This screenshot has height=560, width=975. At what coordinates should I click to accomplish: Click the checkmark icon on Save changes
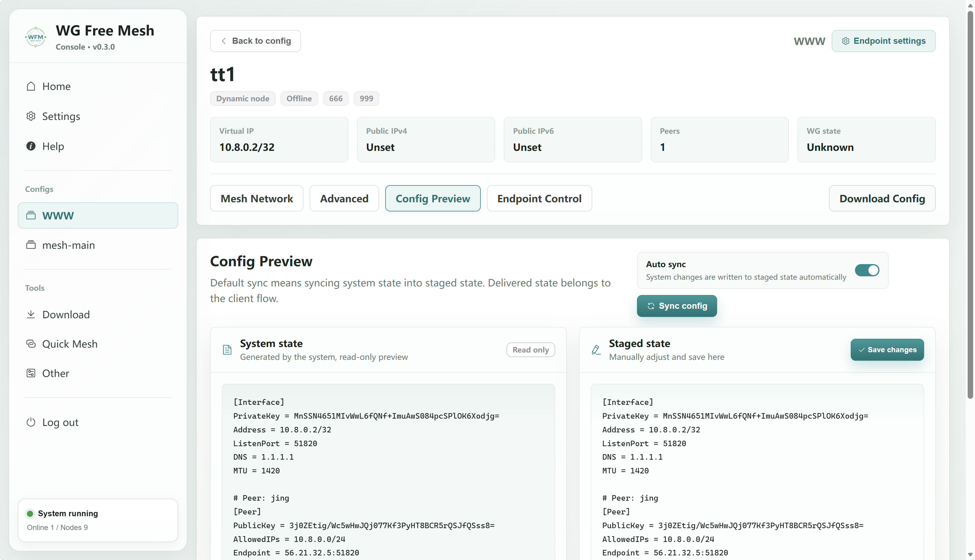pyautogui.click(x=862, y=349)
